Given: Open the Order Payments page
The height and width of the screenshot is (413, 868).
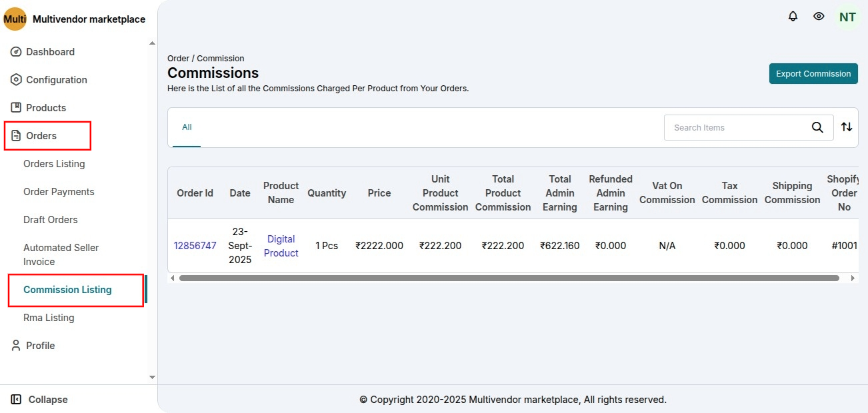Looking at the screenshot, I should [x=59, y=192].
